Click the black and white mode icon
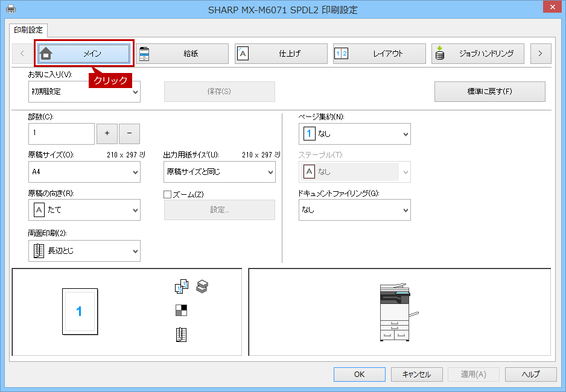The height and width of the screenshot is (392, 566). click(x=181, y=310)
